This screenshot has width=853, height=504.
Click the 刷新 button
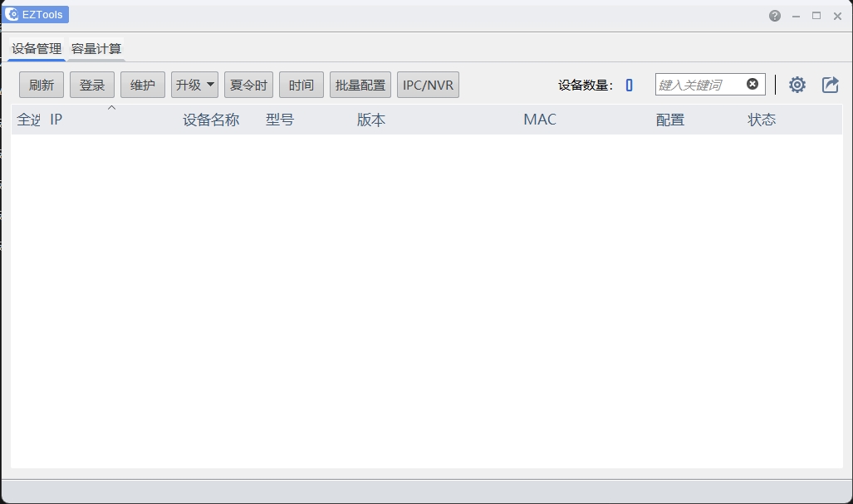[42, 85]
